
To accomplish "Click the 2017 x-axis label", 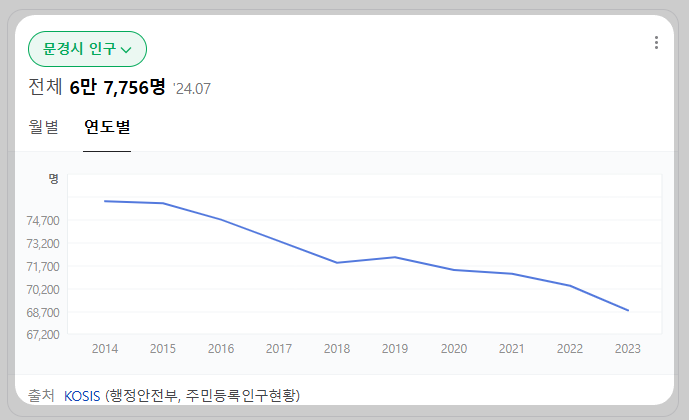I will tap(279, 349).
